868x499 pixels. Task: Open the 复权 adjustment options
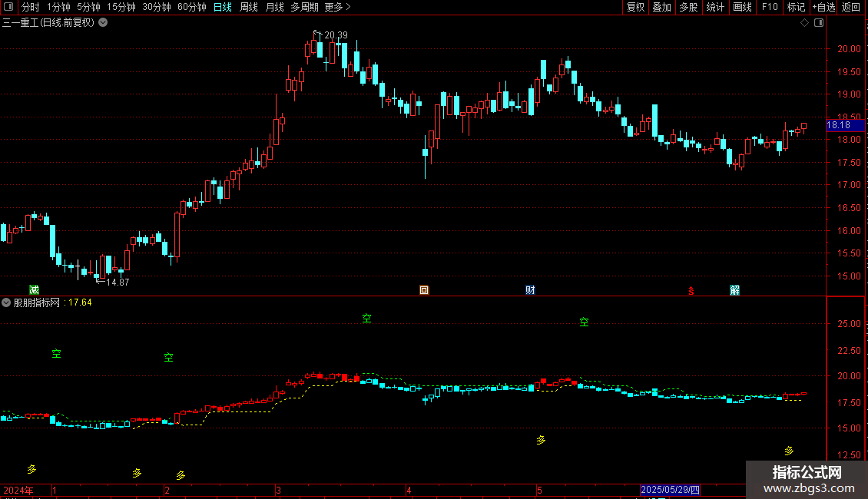[x=635, y=7]
